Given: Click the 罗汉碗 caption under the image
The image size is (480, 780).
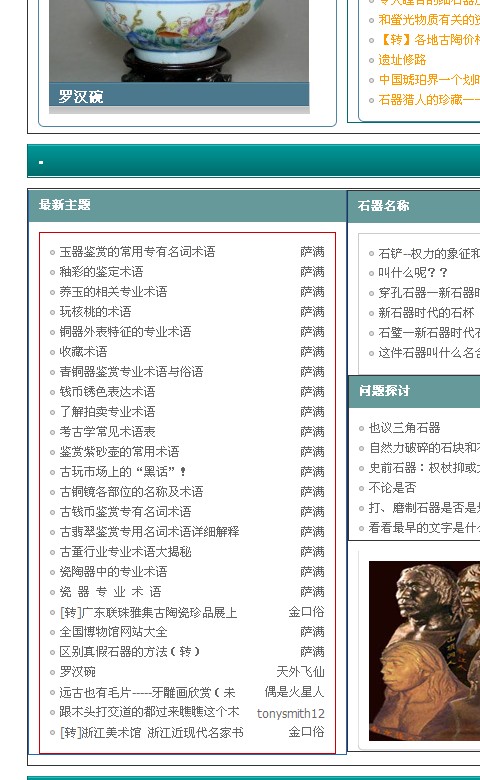Looking at the screenshot, I should point(81,96).
